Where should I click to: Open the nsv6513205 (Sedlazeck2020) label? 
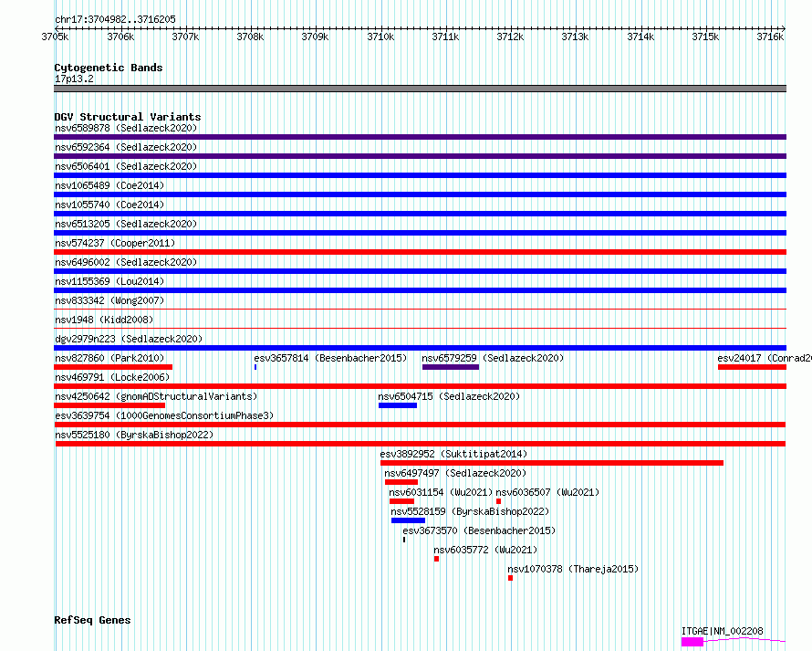pos(126,224)
